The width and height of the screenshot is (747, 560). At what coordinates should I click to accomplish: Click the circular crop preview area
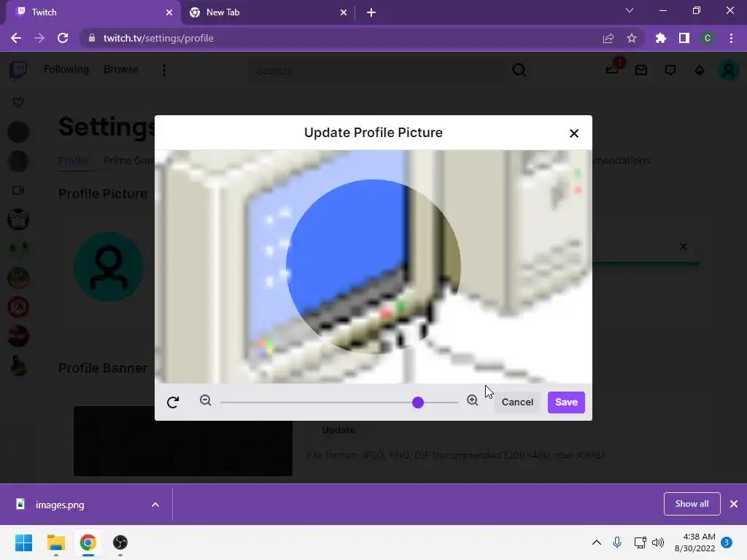coord(373,267)
